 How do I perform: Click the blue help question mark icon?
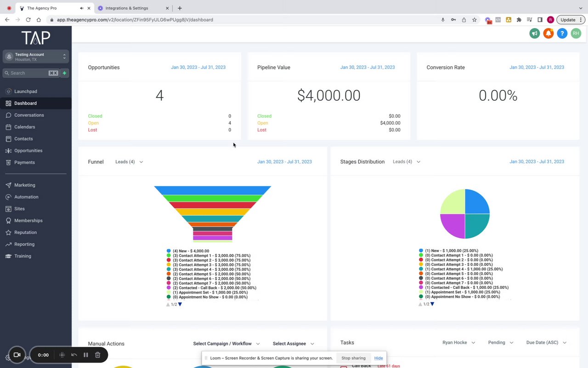pyautogui.click(x=562, y=33)
